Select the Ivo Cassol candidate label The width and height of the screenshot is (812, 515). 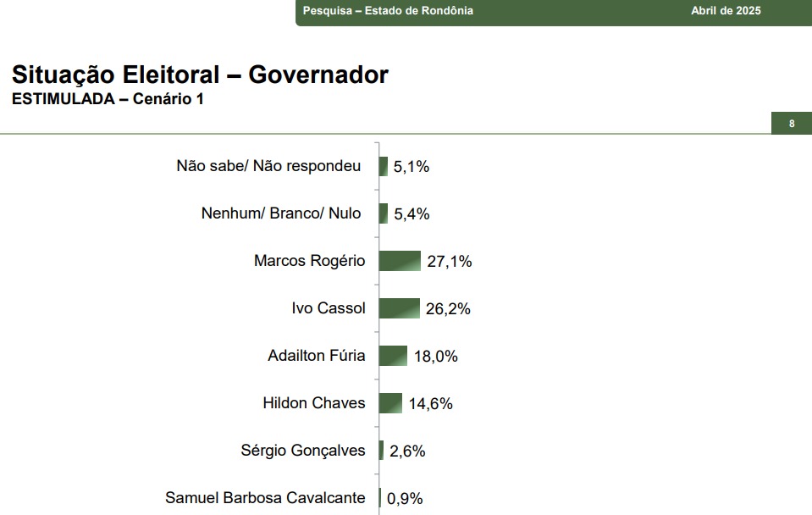(x=329, y=308)
